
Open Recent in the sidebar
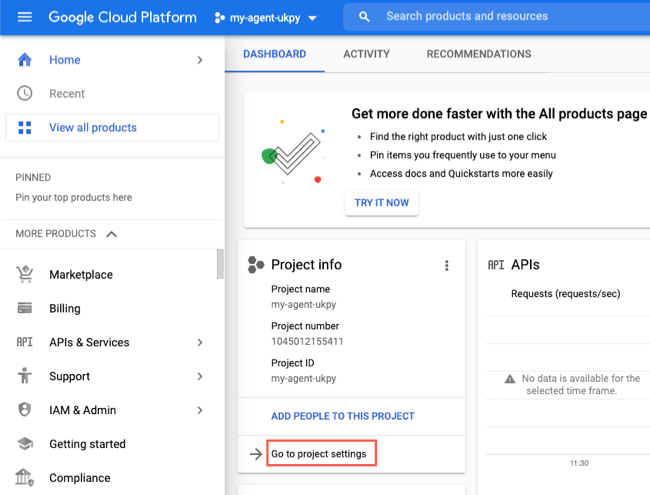(67, 94)
